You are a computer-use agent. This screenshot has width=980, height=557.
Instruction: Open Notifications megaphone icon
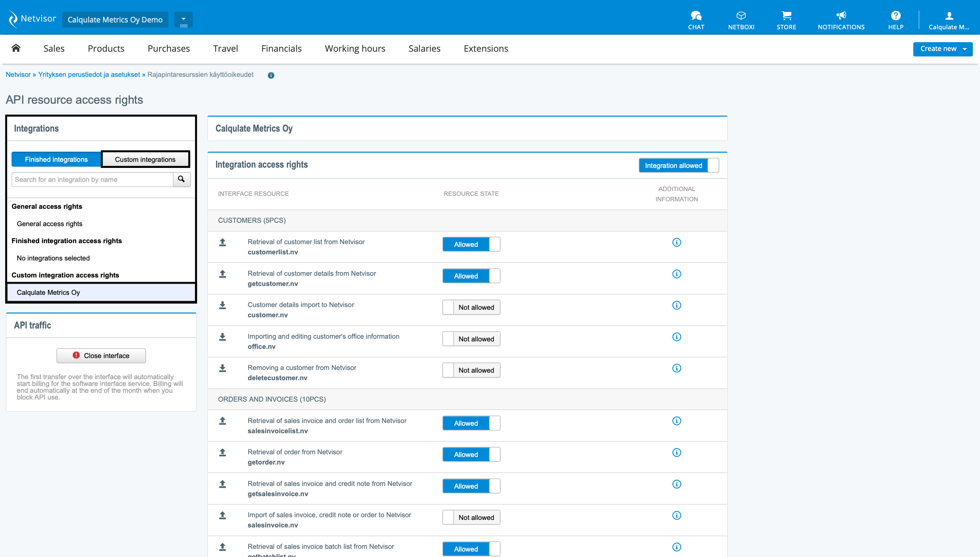(840, 16)
